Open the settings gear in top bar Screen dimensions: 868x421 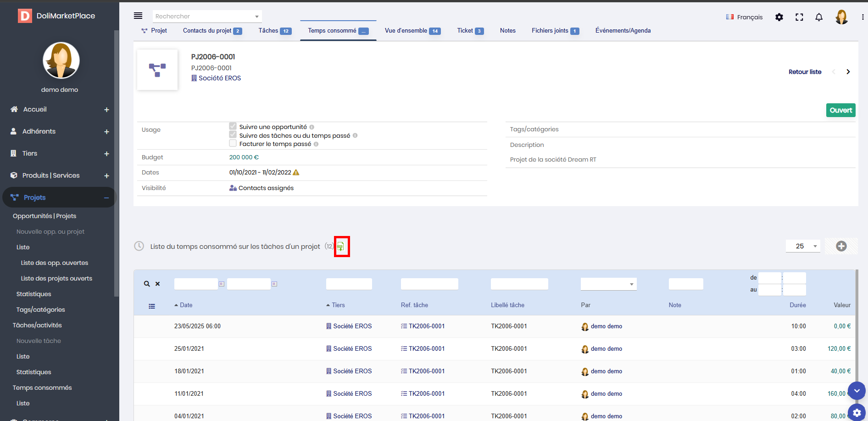[779, 17]
